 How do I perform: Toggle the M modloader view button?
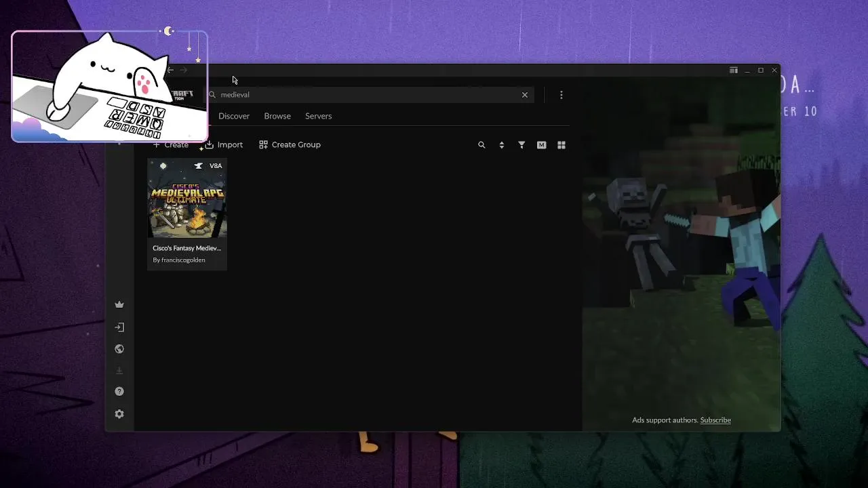(x=541, y=145)
